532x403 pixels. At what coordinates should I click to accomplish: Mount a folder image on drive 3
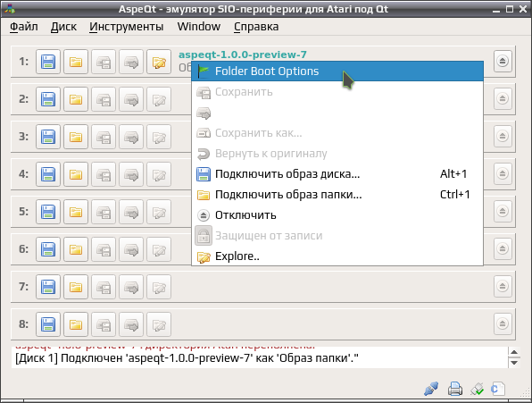tap(76, 137)
